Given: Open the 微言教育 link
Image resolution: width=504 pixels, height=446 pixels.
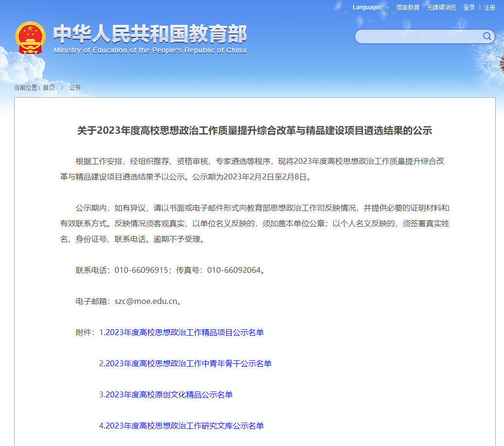Looking at the screenshot, I should coord(408,7).
